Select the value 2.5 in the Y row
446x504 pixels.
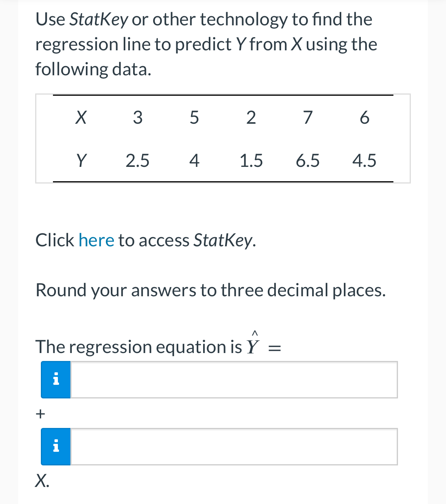pos(137,161)
